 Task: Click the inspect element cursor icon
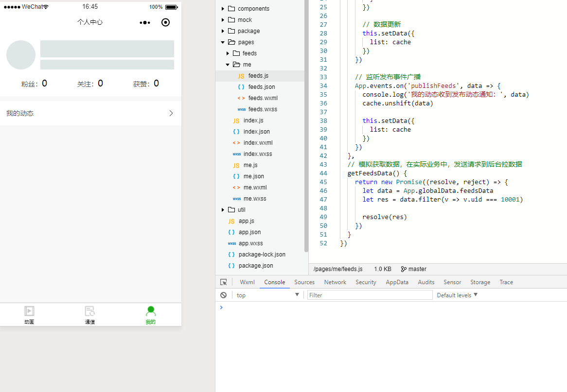[224, 282]
